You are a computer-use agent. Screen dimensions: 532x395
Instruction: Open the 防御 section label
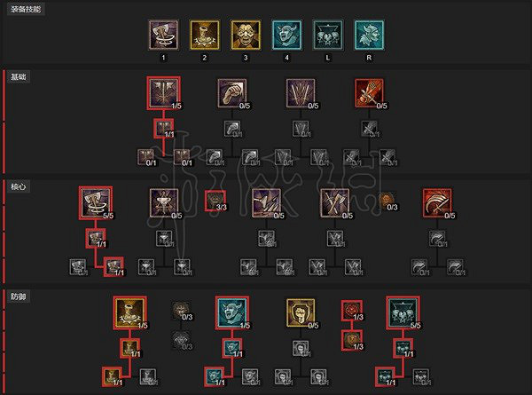[19, 296]
